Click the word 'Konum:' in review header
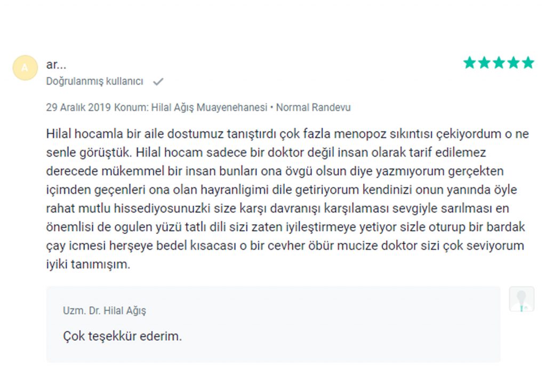The height and width of the screenshot is (392, 546). coord(131,108)
